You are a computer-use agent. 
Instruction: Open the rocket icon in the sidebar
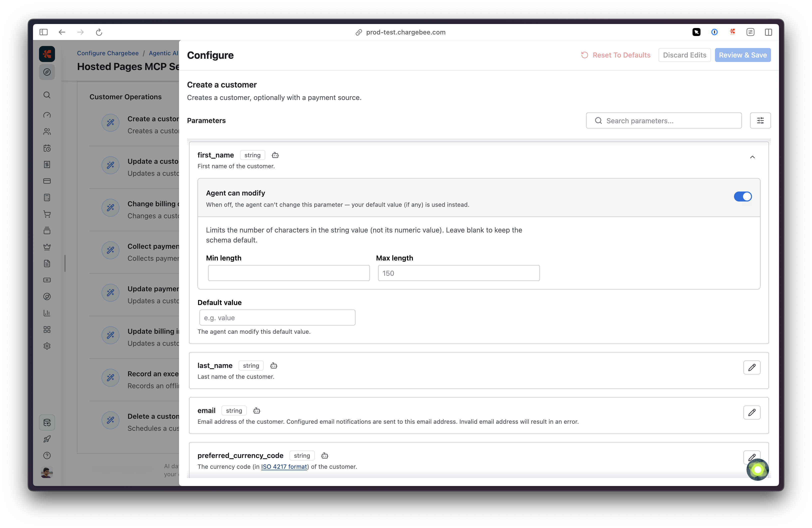tap(47, 439)
